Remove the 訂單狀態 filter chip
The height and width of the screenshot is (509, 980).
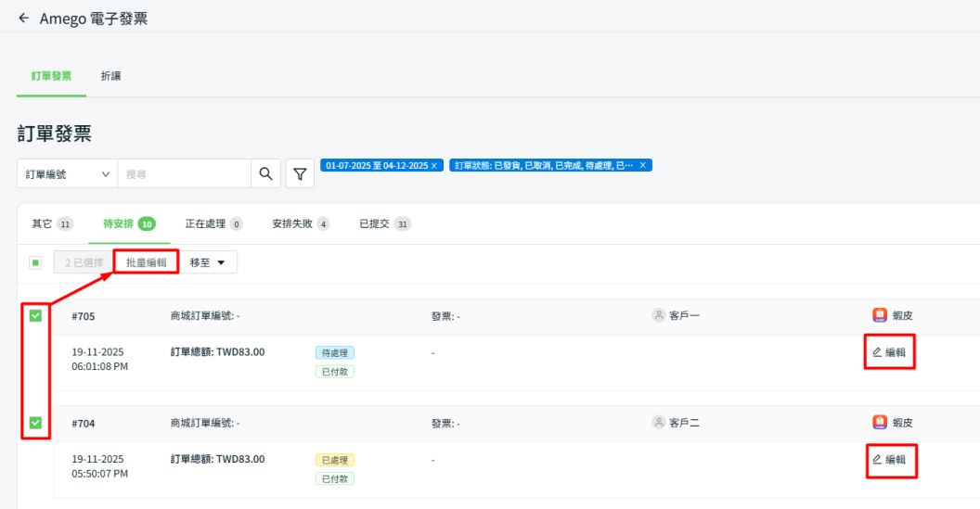[643, 165]
